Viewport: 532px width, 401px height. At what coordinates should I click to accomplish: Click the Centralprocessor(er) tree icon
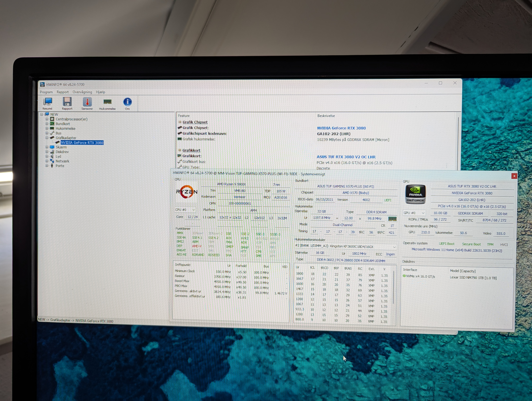(x=52, y=119)
